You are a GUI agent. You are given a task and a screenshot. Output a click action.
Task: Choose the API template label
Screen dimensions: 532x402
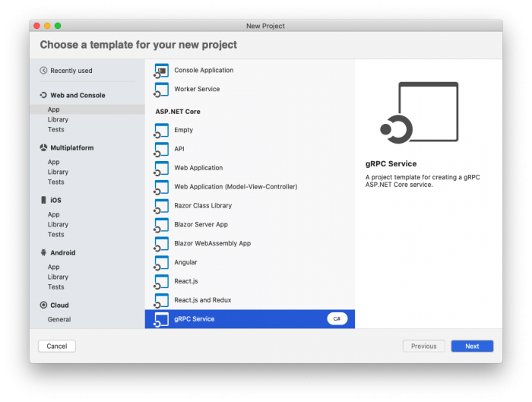179,149
